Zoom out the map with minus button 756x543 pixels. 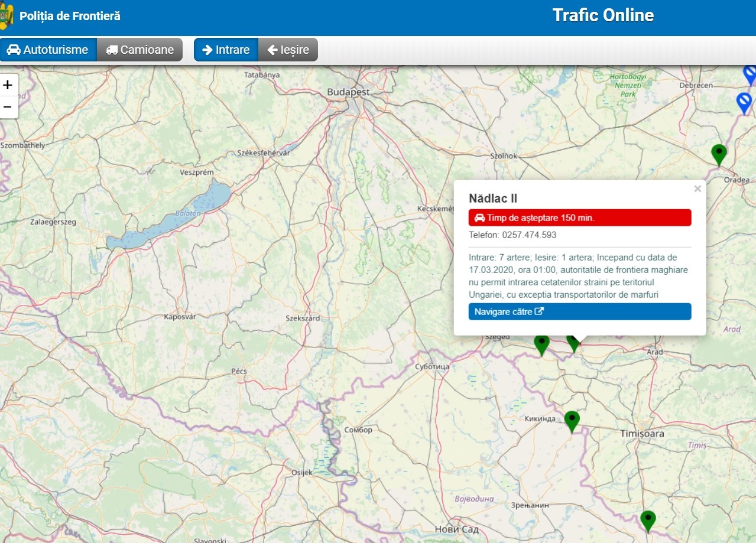[8, 107]
